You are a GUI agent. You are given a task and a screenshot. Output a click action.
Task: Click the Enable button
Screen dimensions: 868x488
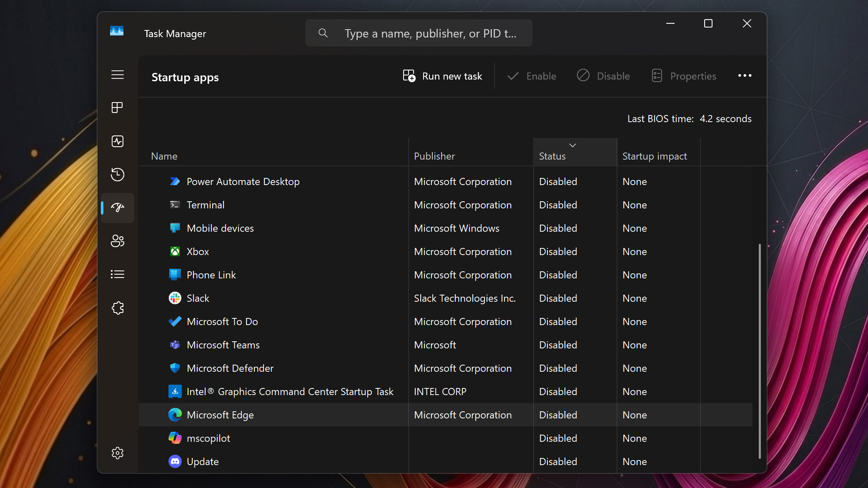[x=532, y=76]
